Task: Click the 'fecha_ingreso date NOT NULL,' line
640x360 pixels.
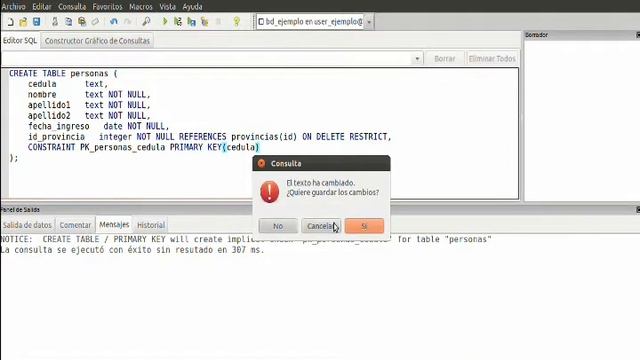Action: [98, 126]
